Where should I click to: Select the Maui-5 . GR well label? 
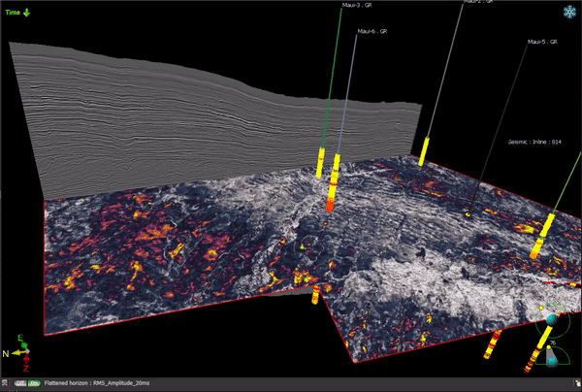(x=542, y=42)
